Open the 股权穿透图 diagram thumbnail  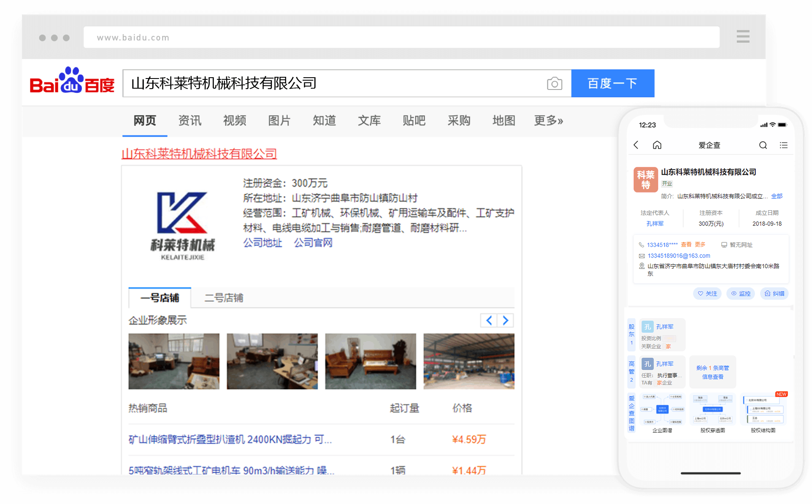click(712, 409)
